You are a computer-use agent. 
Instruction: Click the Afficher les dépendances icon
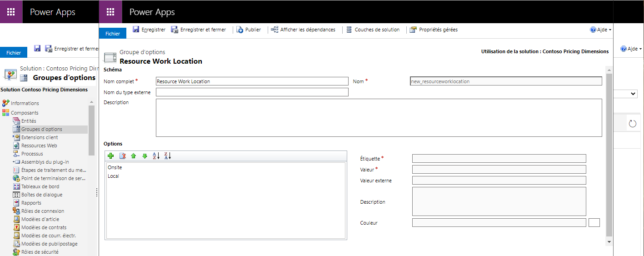[x=275, y=30]
